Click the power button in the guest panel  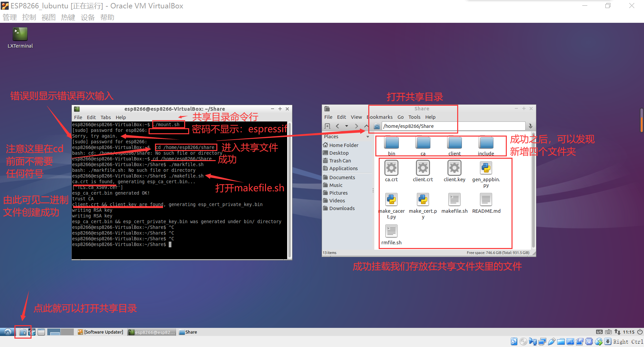click(640, 332)
